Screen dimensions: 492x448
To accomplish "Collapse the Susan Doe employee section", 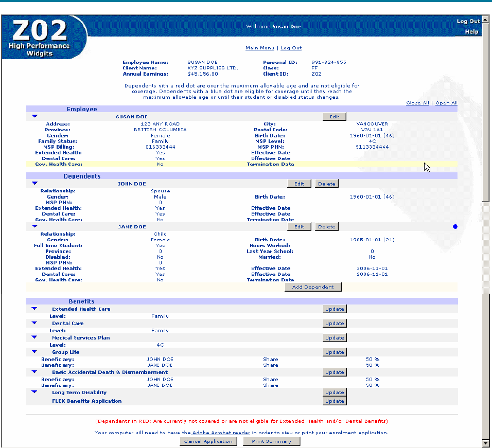I will 35,116.
